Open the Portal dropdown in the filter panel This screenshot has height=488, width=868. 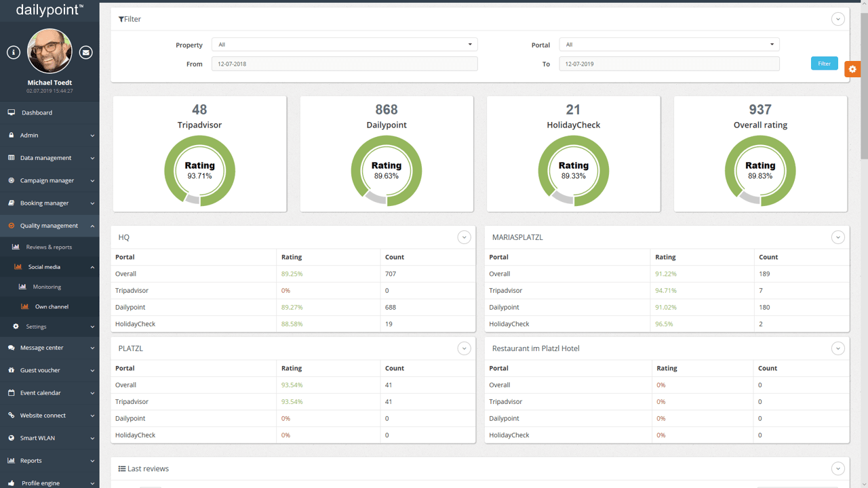click(668, 44)
